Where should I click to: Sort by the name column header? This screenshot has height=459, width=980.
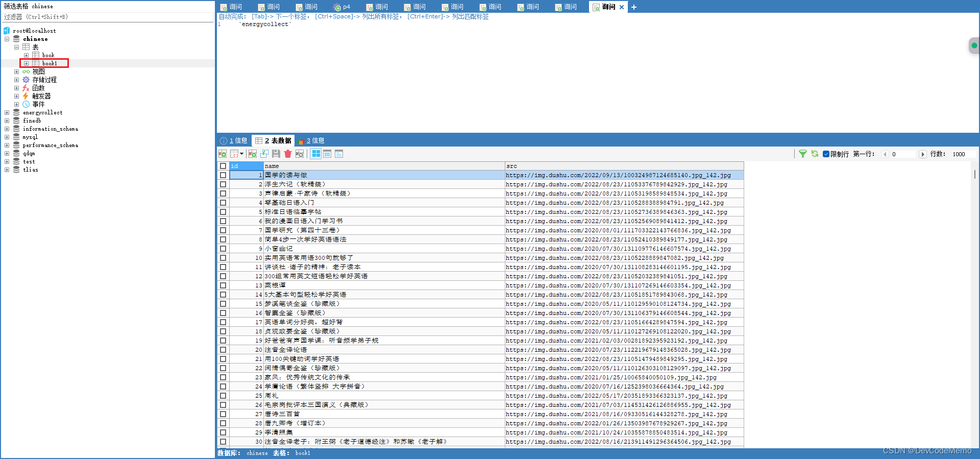[x=384, y=166]
